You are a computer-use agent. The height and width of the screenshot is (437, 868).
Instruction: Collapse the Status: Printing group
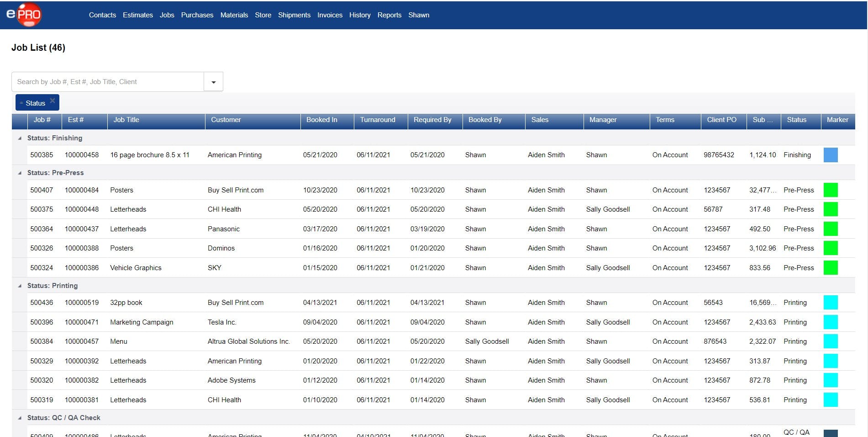click(20, 286)
